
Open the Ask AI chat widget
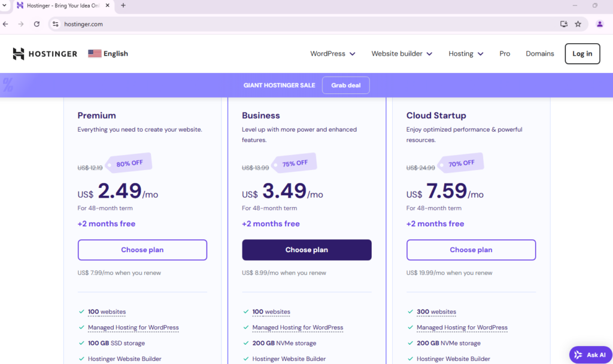tap(590, 354)
